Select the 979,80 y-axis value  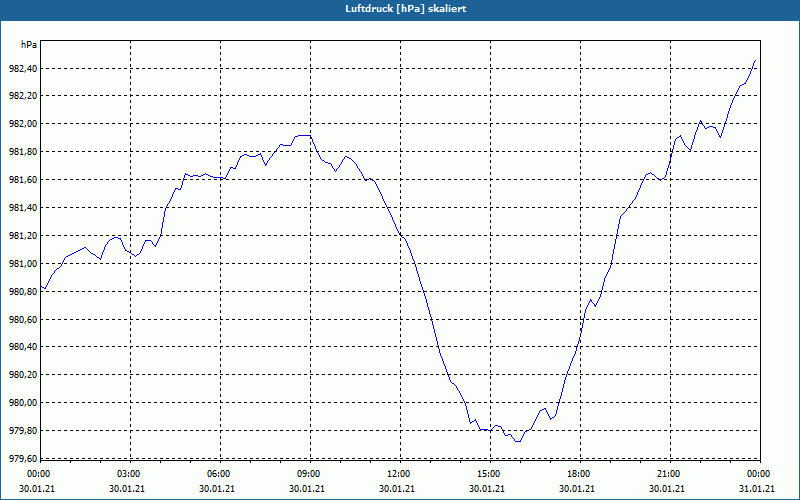tap(23, 432)
